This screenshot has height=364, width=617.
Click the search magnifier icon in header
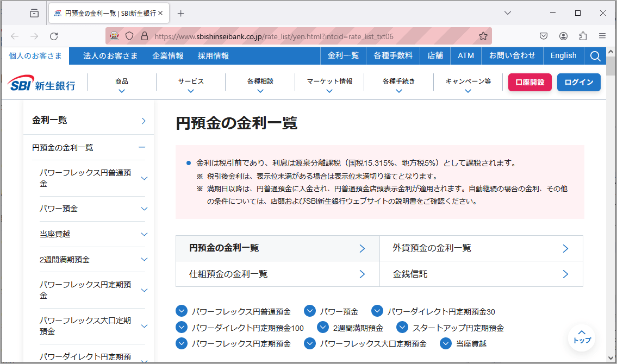click(595, 56)
